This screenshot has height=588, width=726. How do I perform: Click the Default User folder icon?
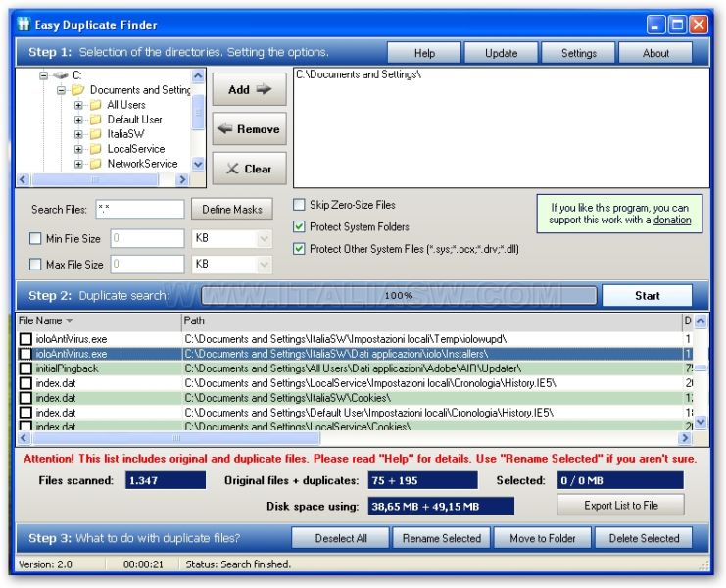pyautogui.click(x=95, y=120)
